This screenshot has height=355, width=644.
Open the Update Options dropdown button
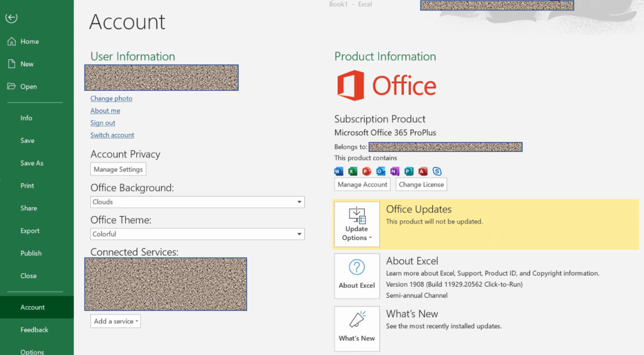tap(357, 224)
